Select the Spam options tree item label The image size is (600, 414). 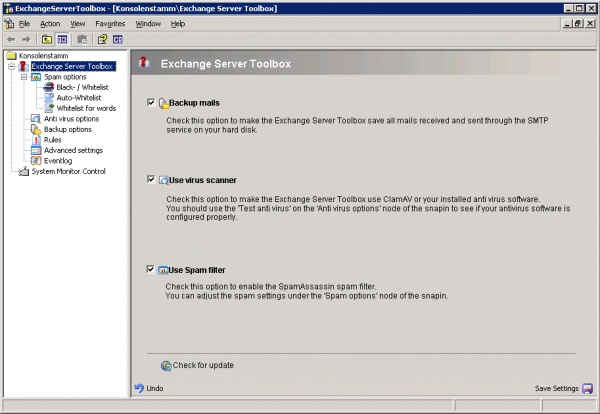(65, 77)
